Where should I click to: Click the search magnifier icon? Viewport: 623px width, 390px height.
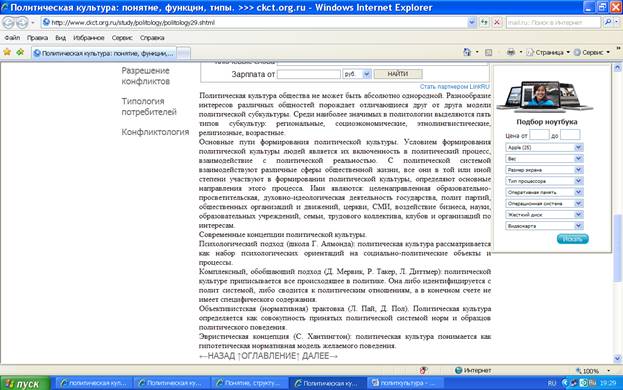tap(608, 23)
